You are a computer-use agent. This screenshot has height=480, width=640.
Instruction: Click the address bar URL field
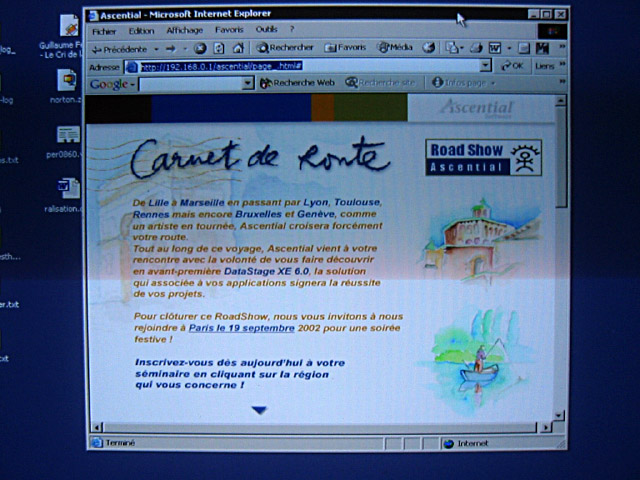point(302,66)
